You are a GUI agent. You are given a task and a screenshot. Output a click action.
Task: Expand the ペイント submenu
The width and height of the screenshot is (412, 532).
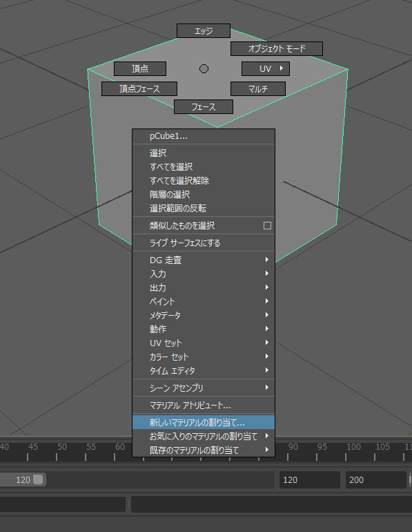point(204,302)
